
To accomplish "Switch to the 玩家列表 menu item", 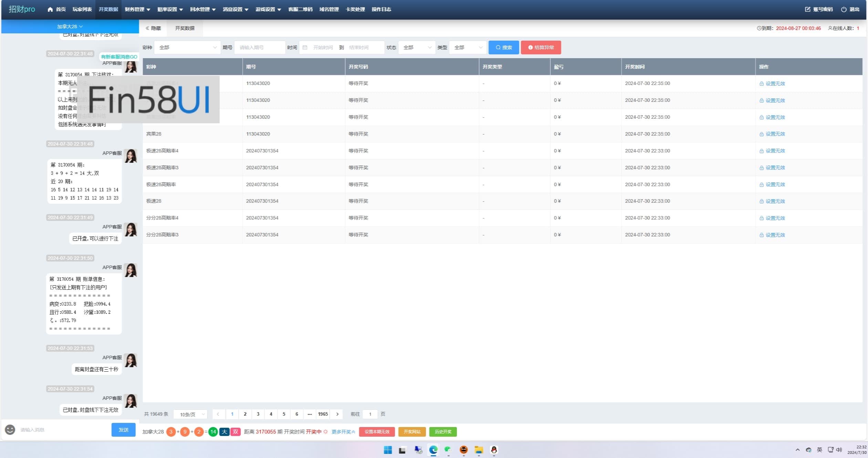I will pyautogui.click(x=82, y=9).
